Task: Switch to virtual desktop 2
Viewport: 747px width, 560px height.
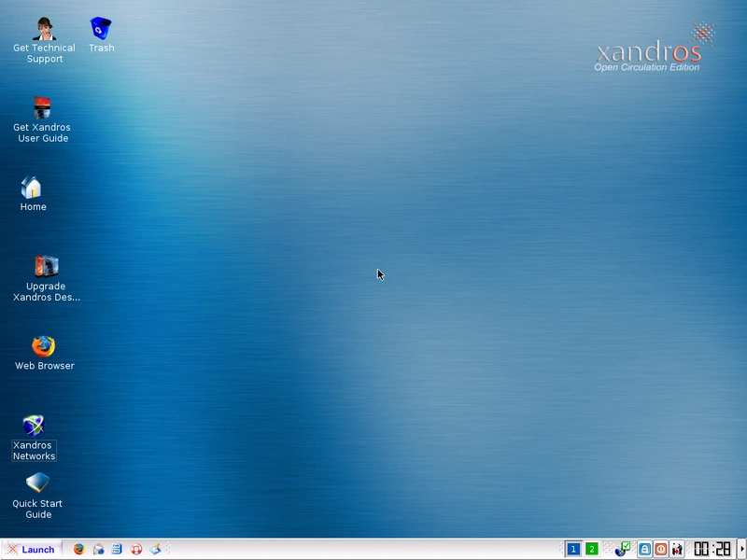Action: [x=592, y=549]
